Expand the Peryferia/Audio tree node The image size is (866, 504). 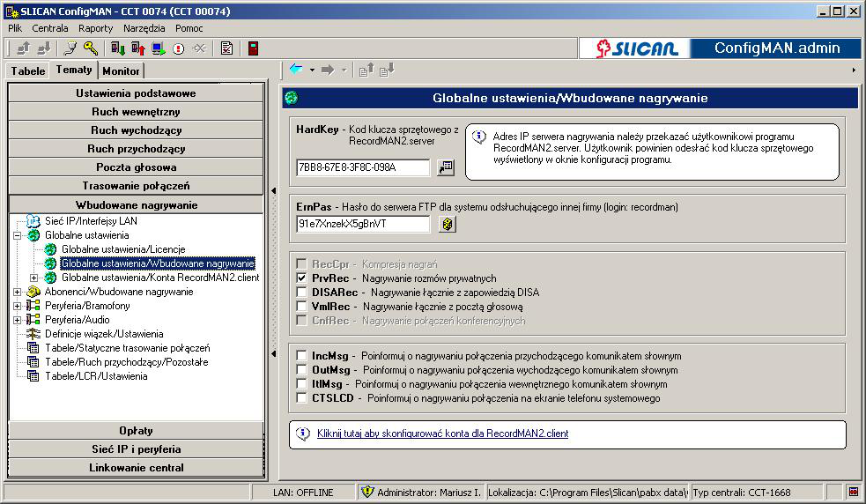coord(17,320)
